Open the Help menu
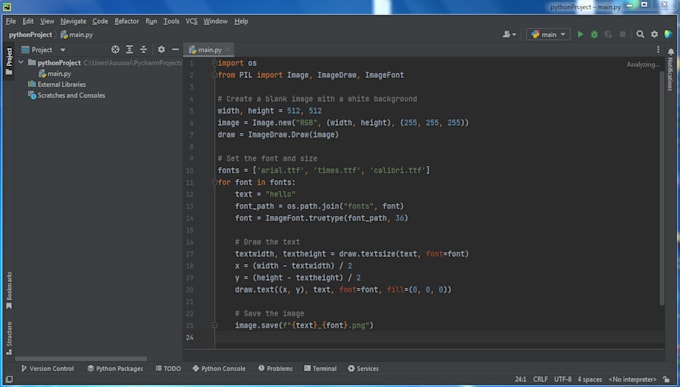 click(x=241, y=21)
